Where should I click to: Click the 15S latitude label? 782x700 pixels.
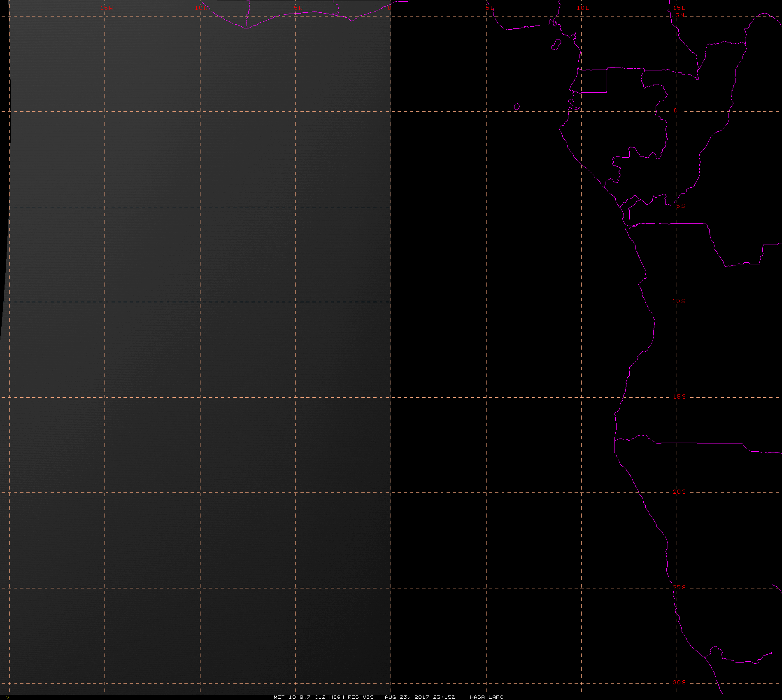[680, 397]
